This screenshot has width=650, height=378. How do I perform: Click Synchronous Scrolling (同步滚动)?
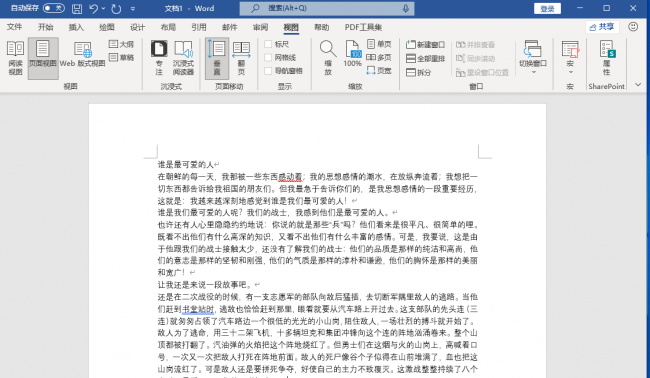point(475,58)
